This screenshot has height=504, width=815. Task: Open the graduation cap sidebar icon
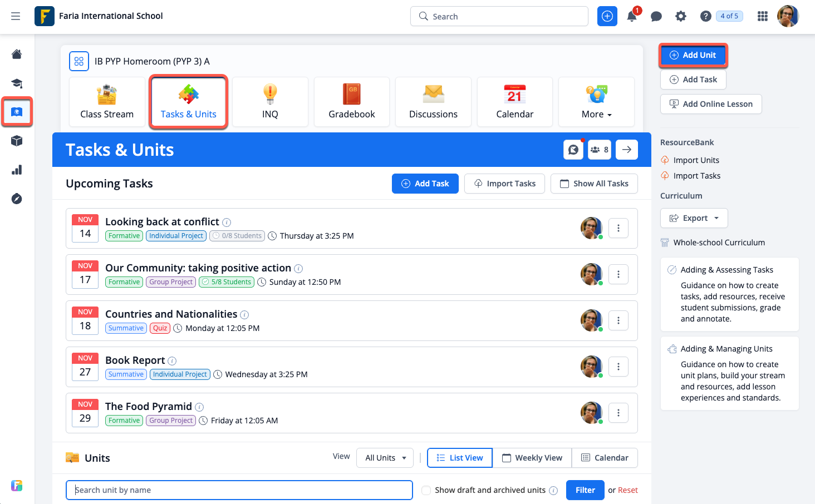(17, 83)
